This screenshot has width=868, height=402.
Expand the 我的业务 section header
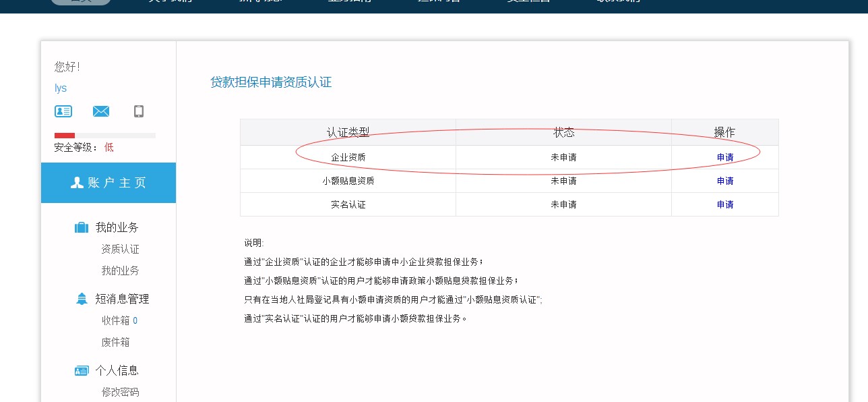click(x=117, y=227)
